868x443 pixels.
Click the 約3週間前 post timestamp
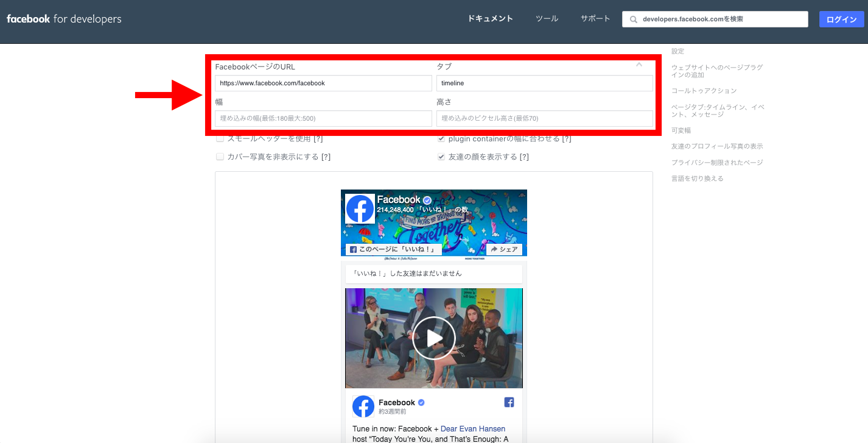[393, 412]
